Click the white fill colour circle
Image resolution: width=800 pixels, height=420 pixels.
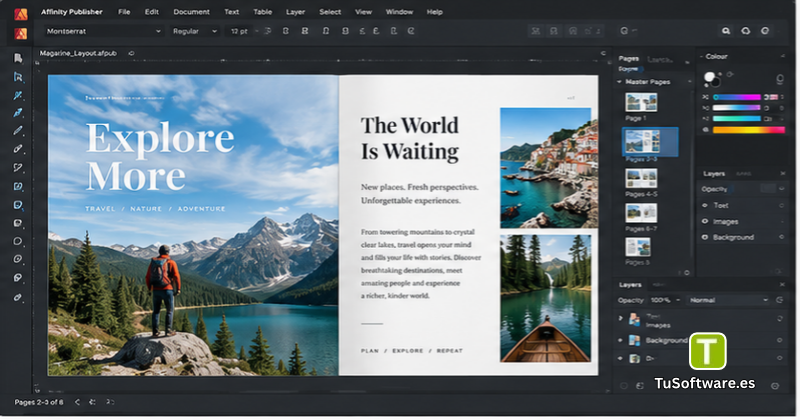[709, 77]
